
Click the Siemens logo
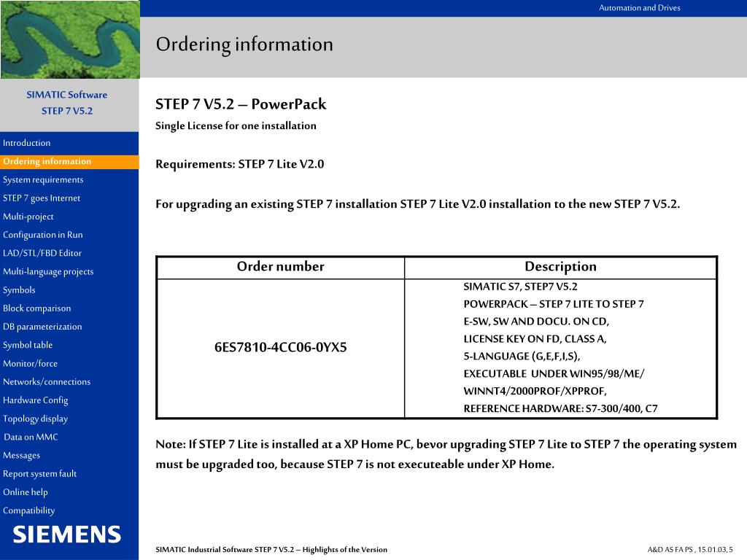[x=66, y=534]
